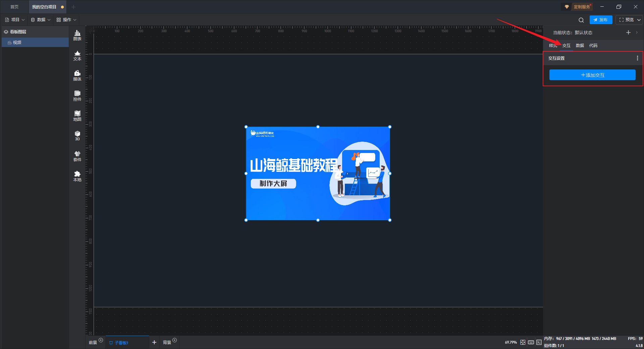The width and height of the screenshot is (644, 349).
Task: Open the 数据 tab in right panel
Action: click(580, 46)
